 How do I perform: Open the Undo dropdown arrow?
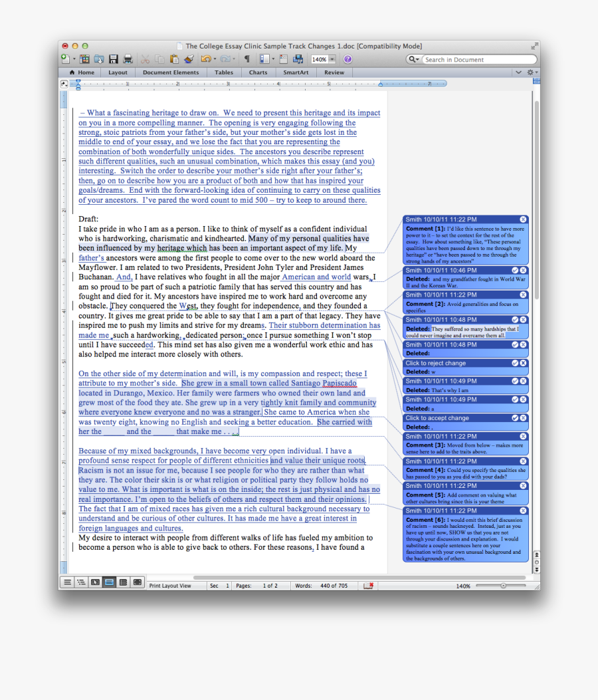pyautogui.click(x=215, y=59)
